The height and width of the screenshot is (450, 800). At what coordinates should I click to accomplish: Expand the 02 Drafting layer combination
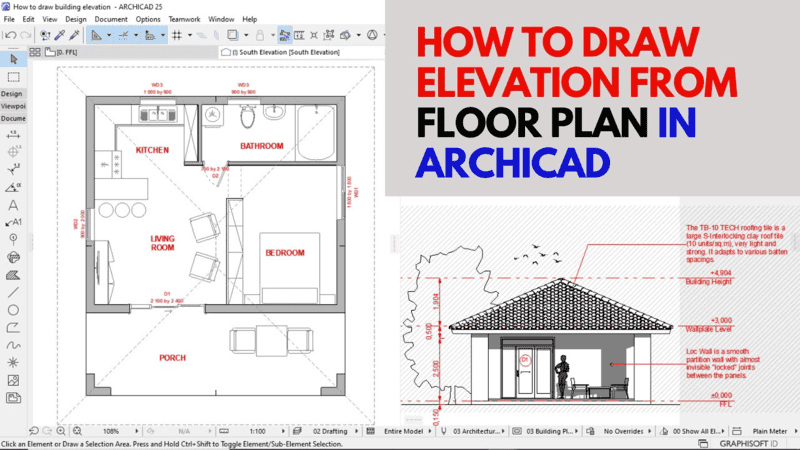pyautogui.click(x=330, y=431)
